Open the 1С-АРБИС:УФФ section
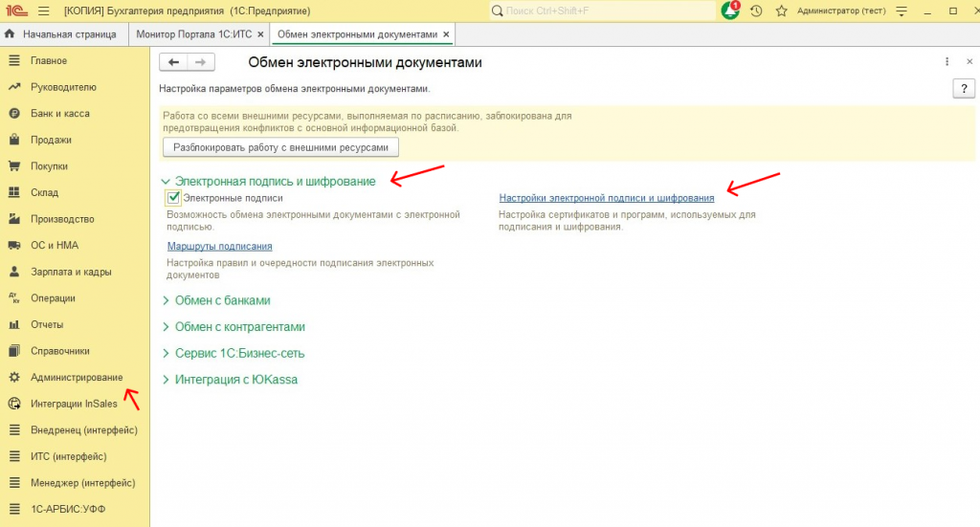 (x=68, y=509)
